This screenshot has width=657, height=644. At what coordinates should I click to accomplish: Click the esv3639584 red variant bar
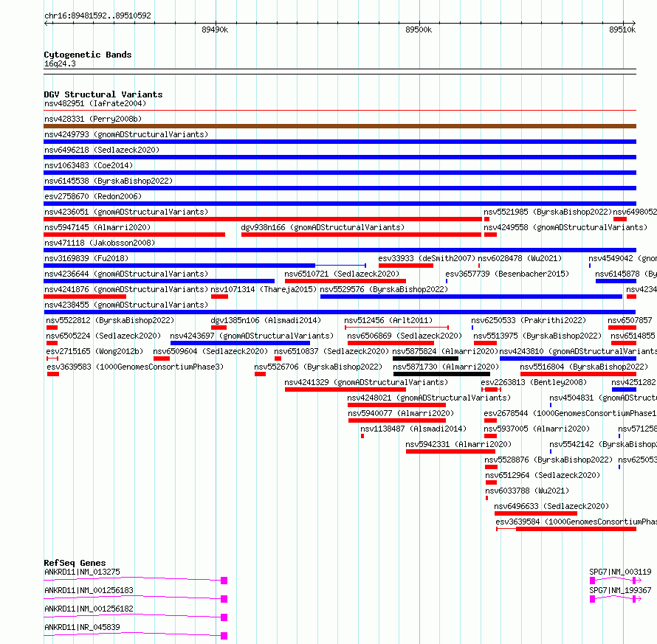(566, 529)
